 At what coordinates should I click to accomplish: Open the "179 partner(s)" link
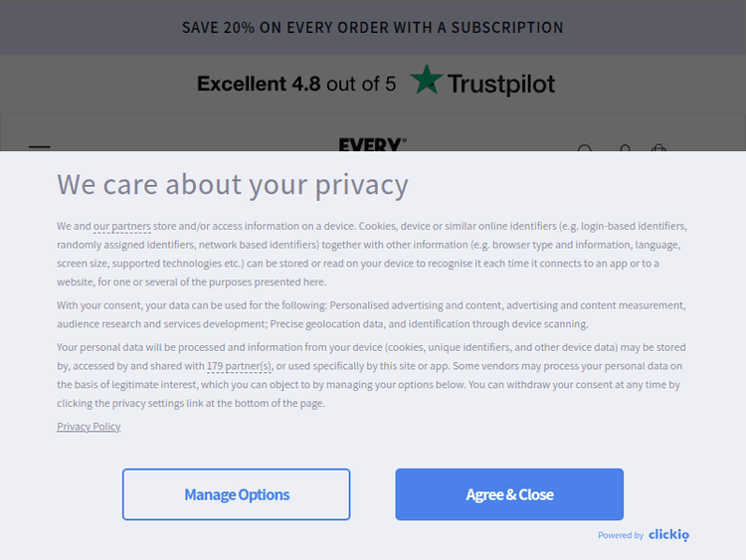239,366
